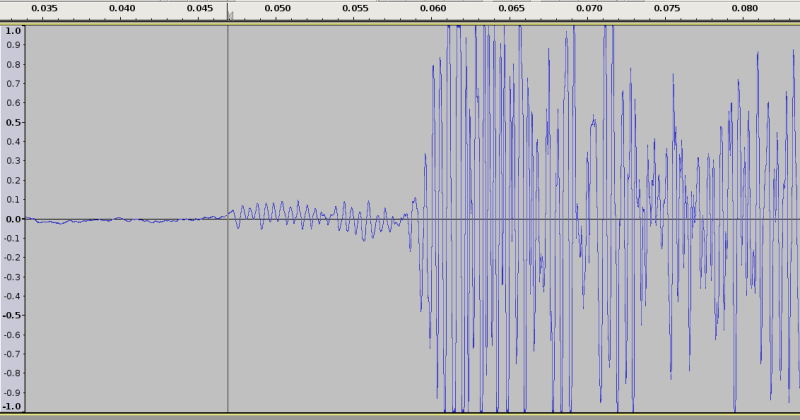Click the 0.0 label on the vertical scale

(12, 219)
